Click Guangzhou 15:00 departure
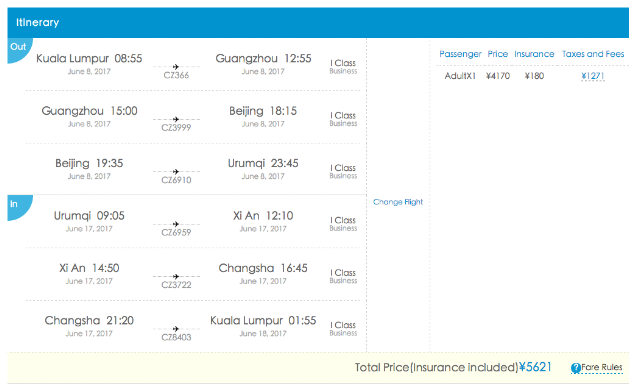The height and width of the screenshot is (388, 640). coord(89,111)
